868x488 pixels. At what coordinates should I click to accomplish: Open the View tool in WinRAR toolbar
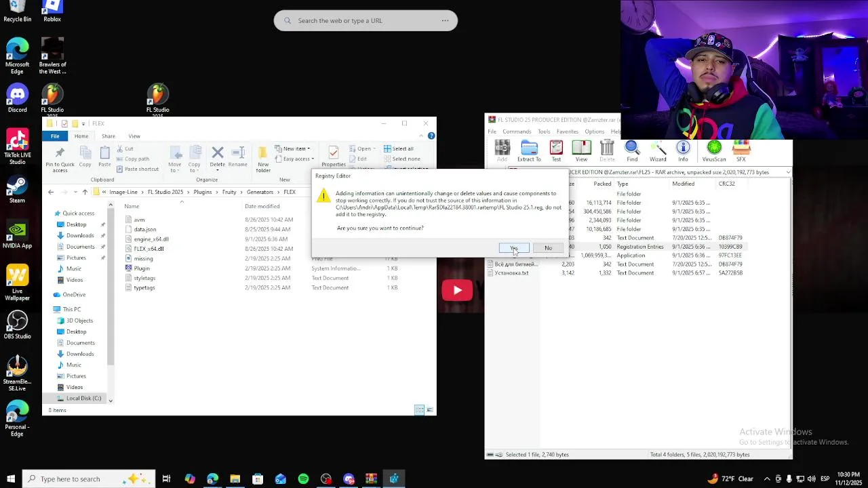point(581,151)
